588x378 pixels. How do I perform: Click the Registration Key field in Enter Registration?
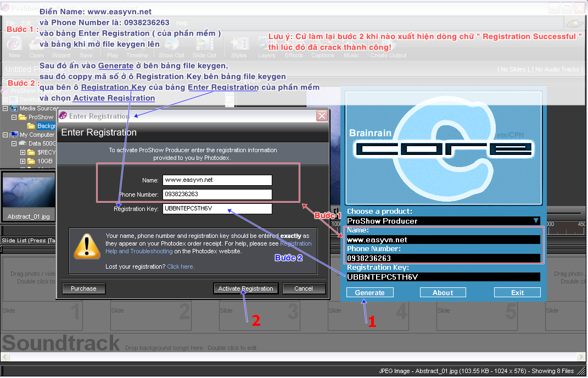click(217, 209)
